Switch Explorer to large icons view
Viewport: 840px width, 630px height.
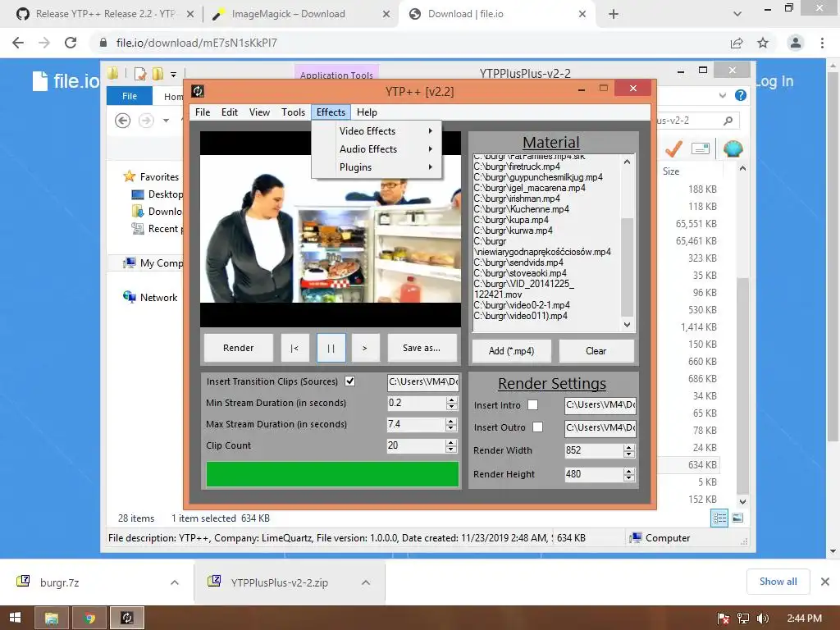737,518
